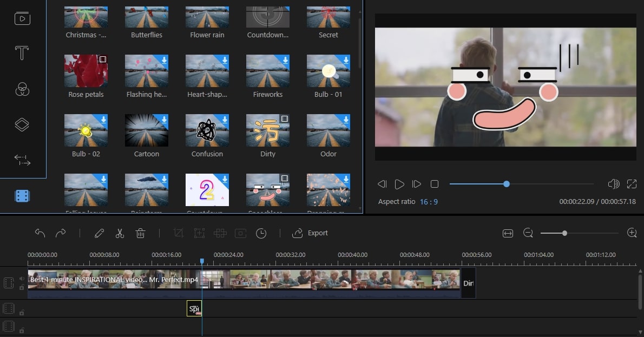644x337 pixels.
Task: Split the clip with the scissors tool
Action: (120, 233)
